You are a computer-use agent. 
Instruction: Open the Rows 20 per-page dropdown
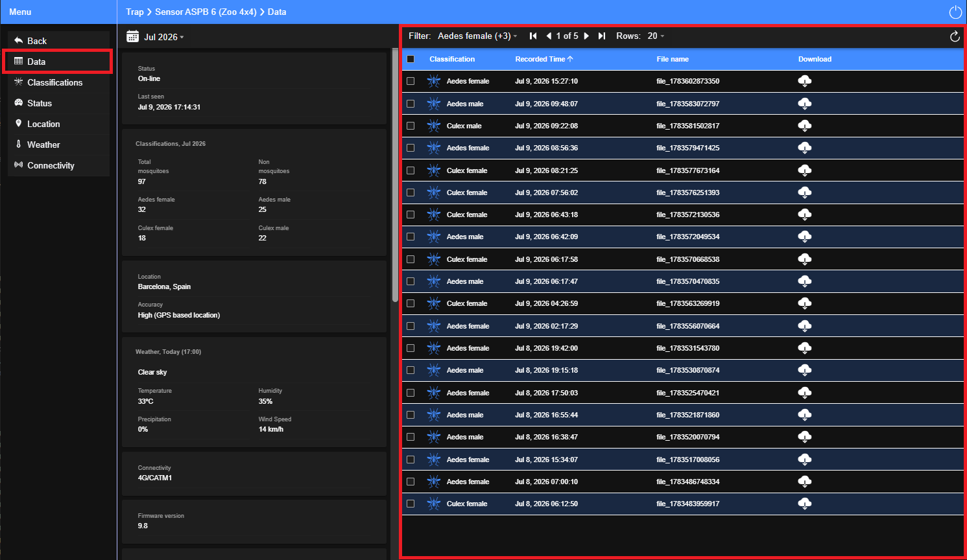click(656, 36)
